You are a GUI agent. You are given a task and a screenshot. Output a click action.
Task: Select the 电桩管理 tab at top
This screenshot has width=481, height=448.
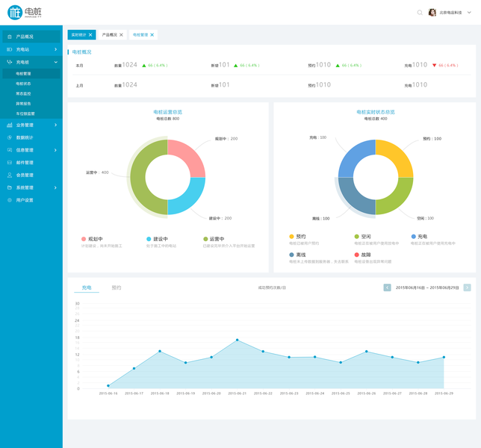click(140, 35)
